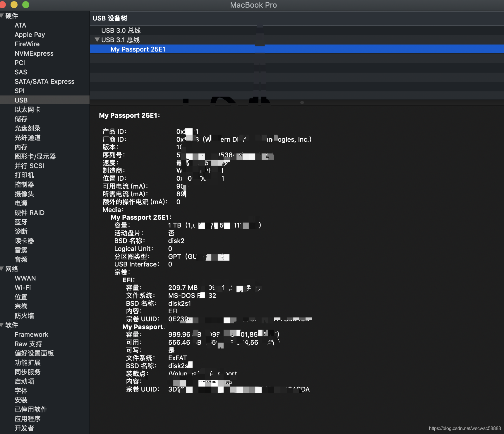Viewport: 504px width, 434px height.
Task: Open 字体 fonts entry
Action: pyautogui.click(x=21, y=391)
